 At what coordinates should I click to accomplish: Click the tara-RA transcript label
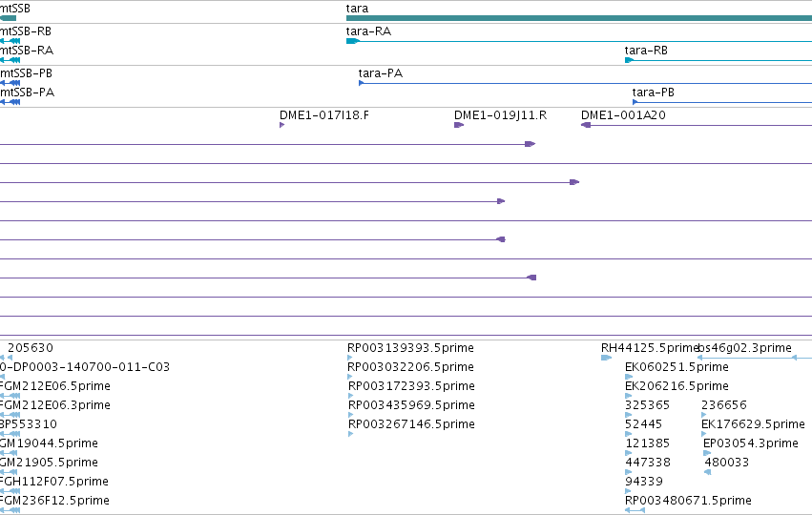click(x=368, y=31)
